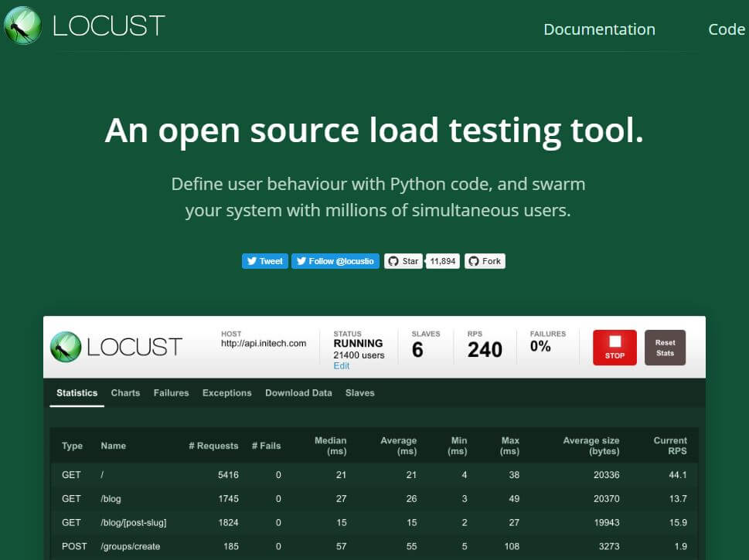Click the Reset Stats button

click(665, 348)
